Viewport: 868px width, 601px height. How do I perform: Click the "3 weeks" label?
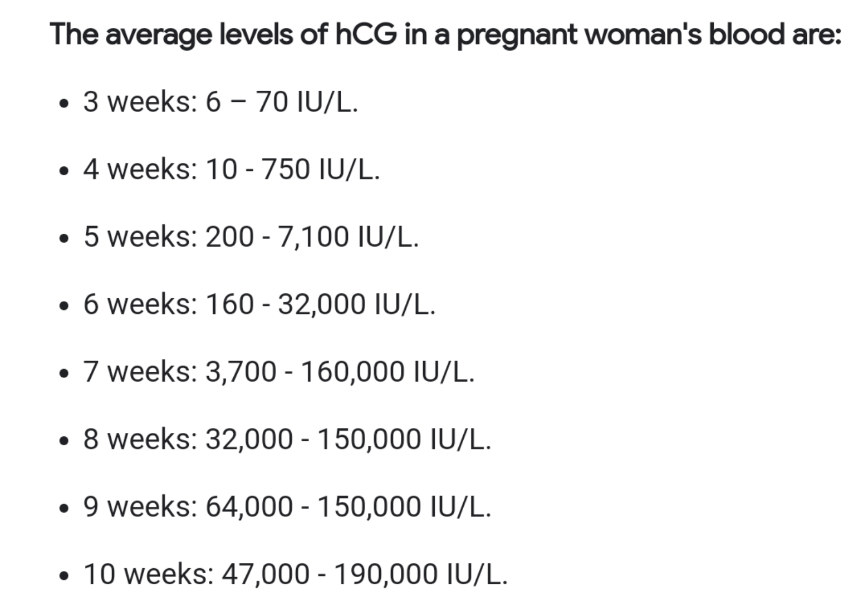(x=136, y=102)
